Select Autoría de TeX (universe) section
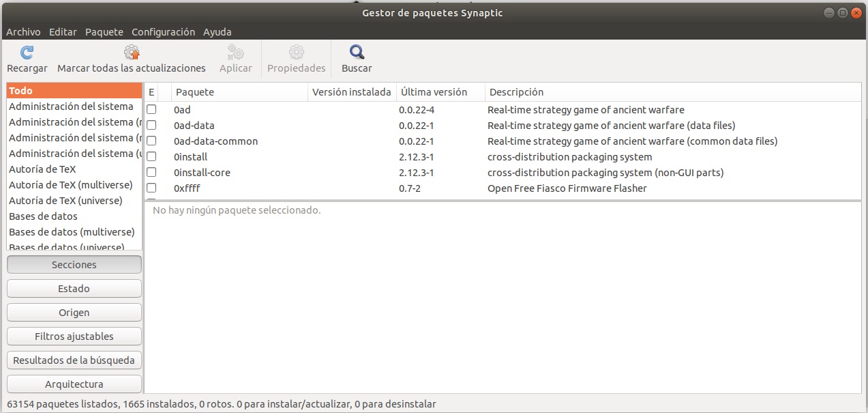 click(74, 201)
